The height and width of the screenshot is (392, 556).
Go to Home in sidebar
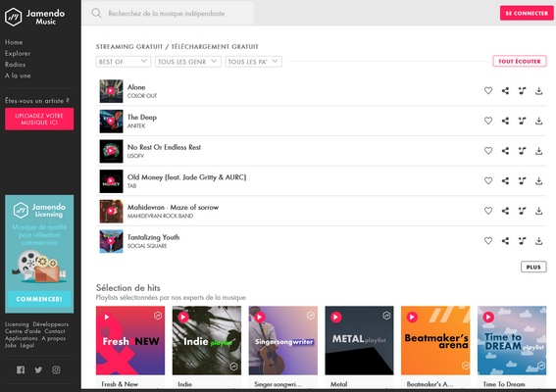pyautogui.click(x=14, y=42)
